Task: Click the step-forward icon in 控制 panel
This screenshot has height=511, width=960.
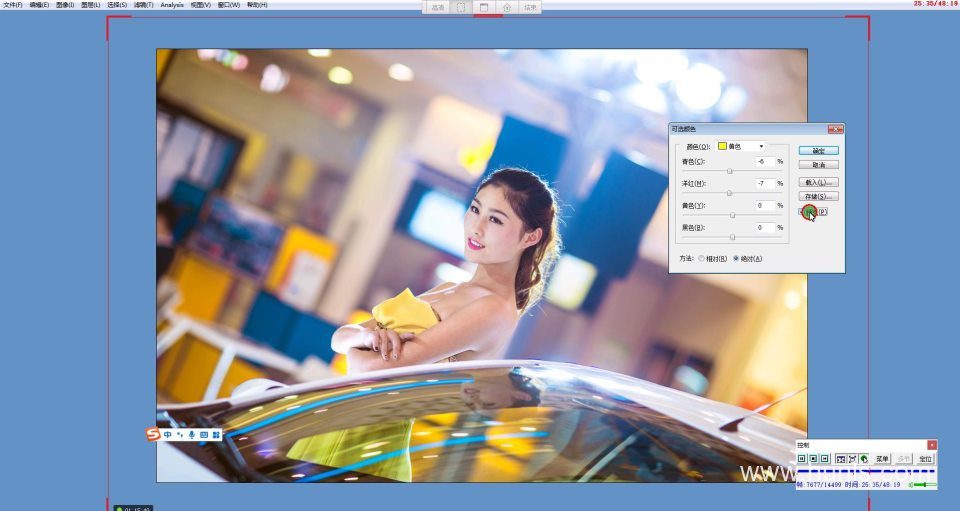Action: tap(824, 458)
